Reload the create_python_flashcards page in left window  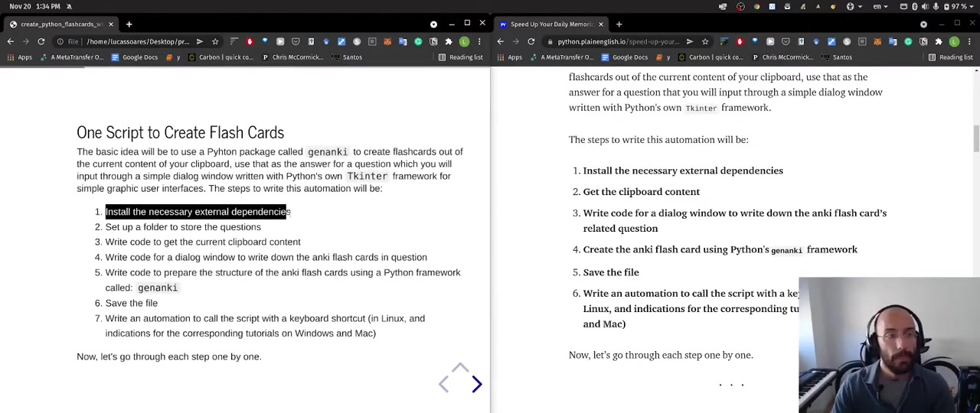point(41,41)
